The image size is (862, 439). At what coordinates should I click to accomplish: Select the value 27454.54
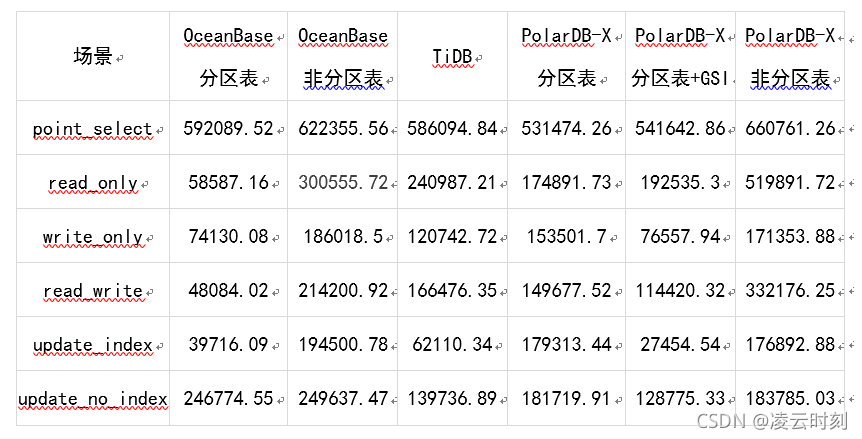(680, 344)
